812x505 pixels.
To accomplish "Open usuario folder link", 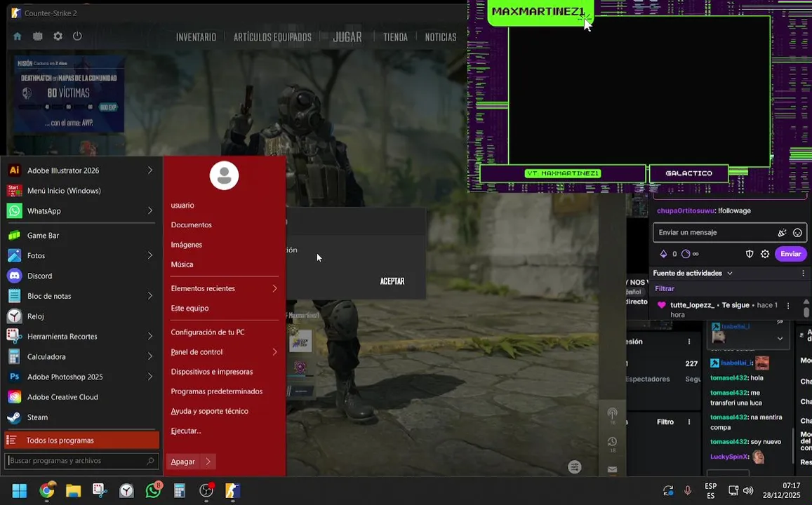I will (182, 206).
